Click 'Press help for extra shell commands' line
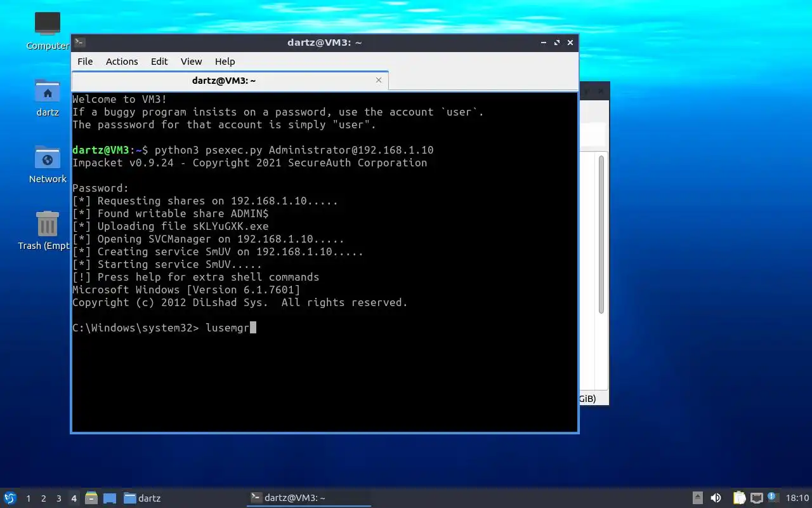 point(196,277)
